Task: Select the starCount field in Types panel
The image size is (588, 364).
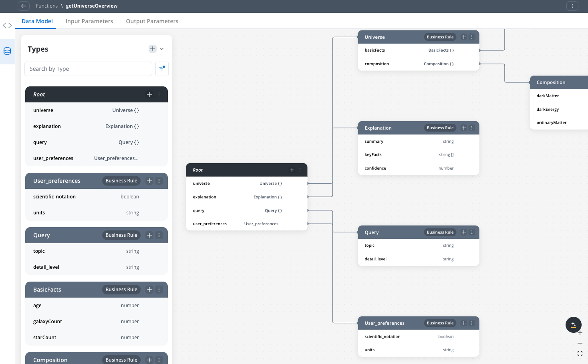Action: click(97, 338)
